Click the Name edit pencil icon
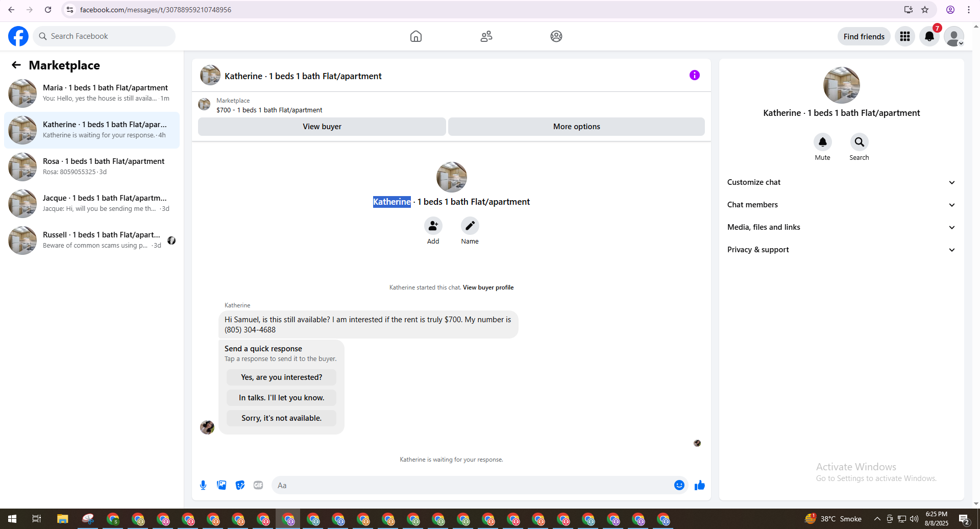 click(x=470, y=226)
